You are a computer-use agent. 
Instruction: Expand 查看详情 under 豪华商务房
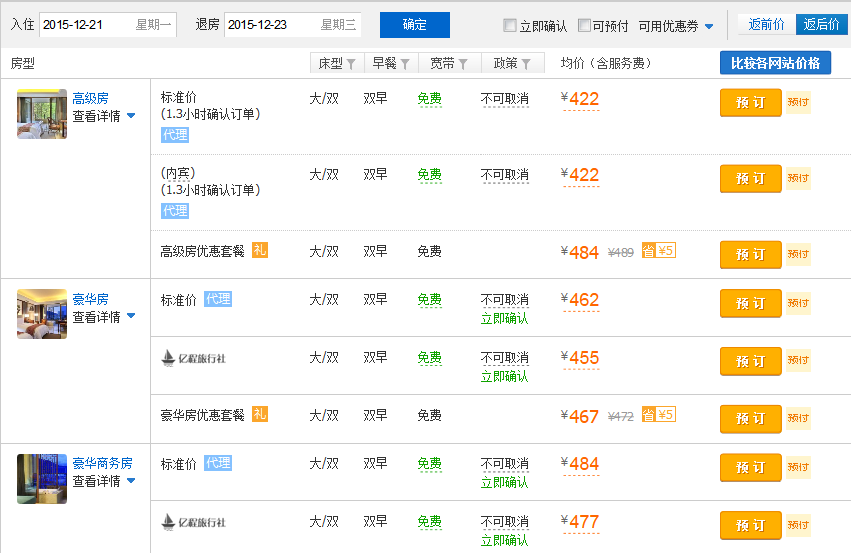103,481
